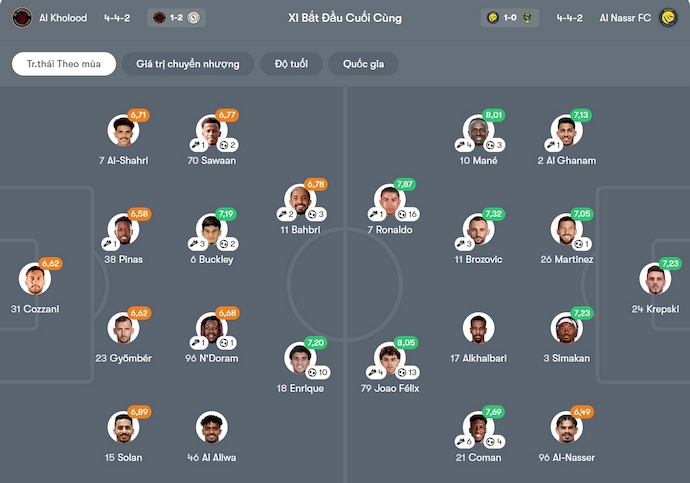Image resolution: width=690 pixels, height=483 pixels.
Task: Click the Al Kholood club logo
Action: coord(20,18)
